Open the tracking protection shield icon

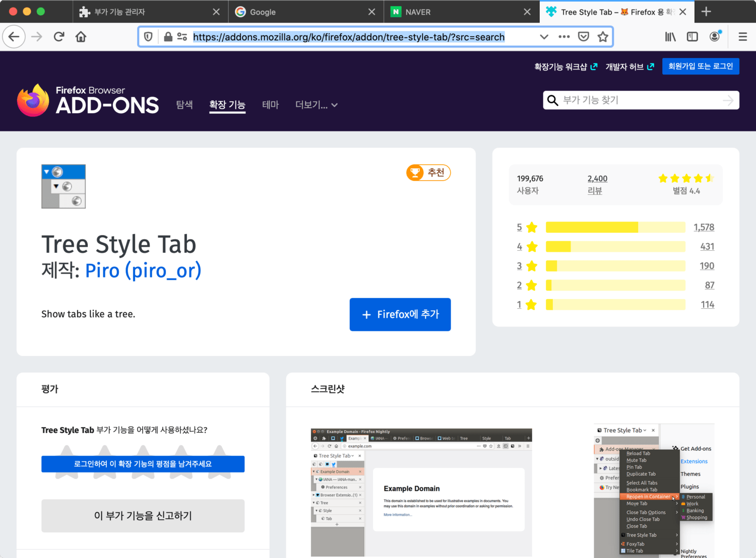[148, 37]
